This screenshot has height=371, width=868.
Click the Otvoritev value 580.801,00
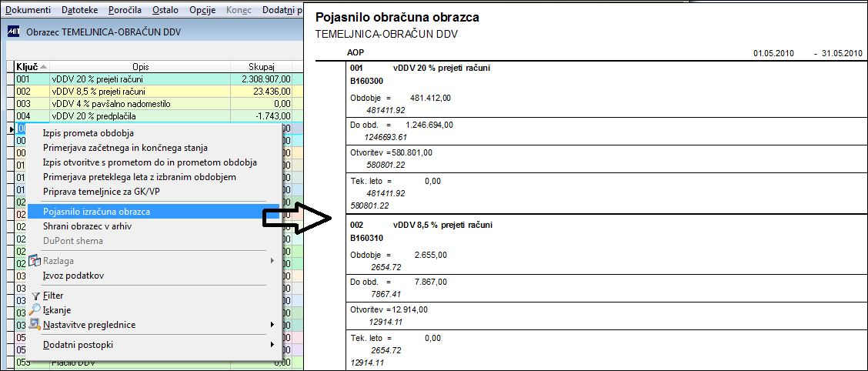click(x=412, y=152)
